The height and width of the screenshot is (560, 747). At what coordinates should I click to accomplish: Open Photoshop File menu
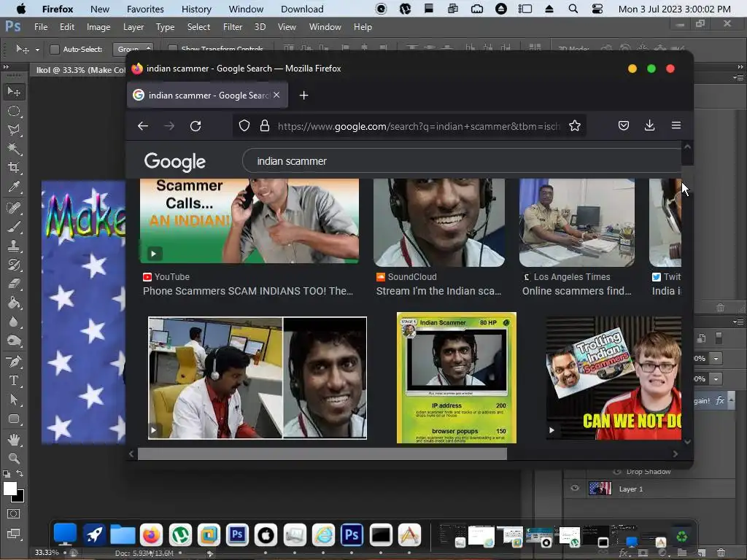pos(41,27)
